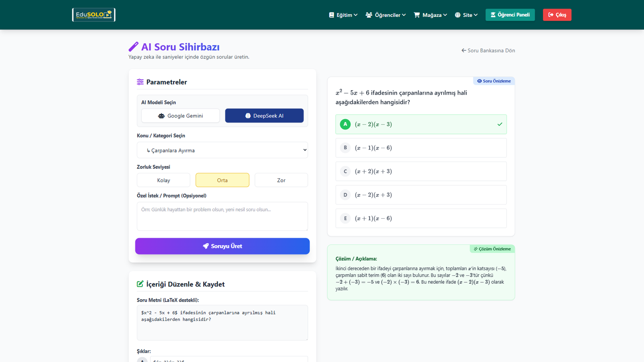Open the Site menu
The height and width of the screenshot is (362, 644).
pos(466,15)
